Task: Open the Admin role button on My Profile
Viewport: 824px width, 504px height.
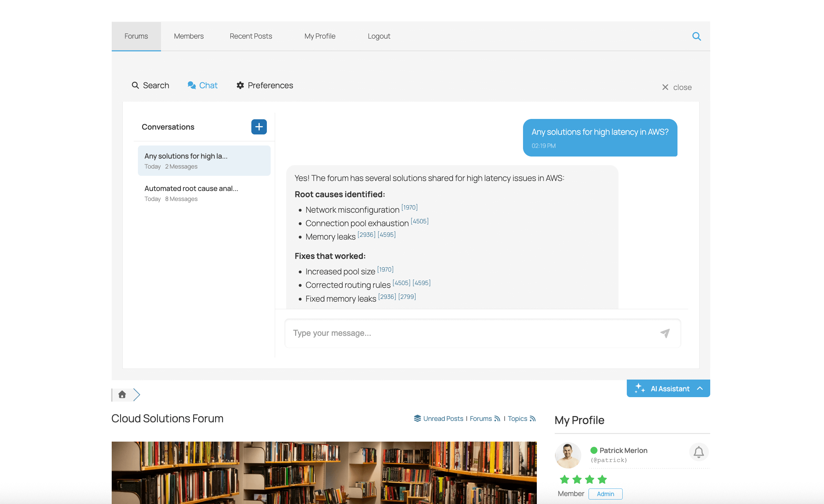Action: click(x=605, y=494)
